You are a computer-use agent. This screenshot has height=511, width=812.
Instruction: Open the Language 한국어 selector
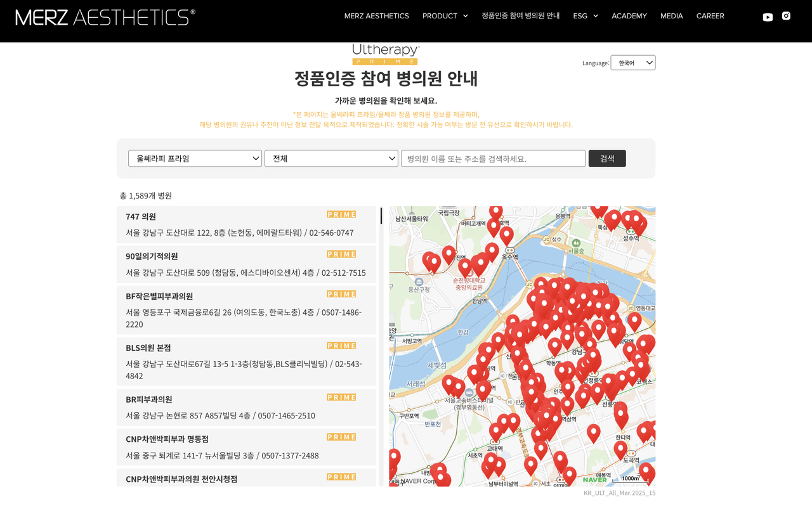tap(633, 63)
